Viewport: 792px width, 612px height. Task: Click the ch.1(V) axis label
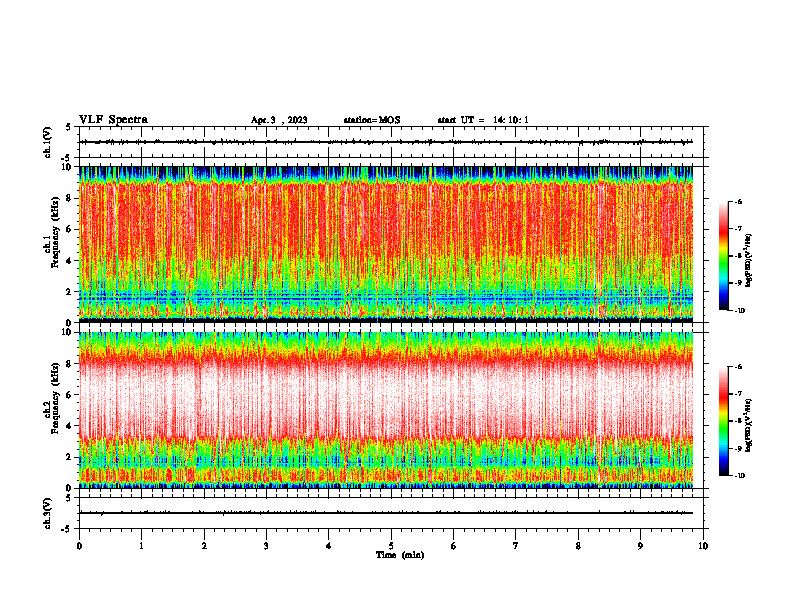pos(47,142)
